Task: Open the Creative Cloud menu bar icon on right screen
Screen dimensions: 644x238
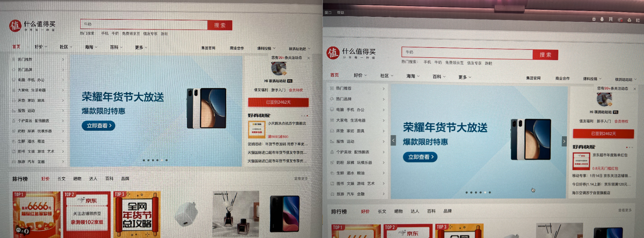Action: pos(620,20)
